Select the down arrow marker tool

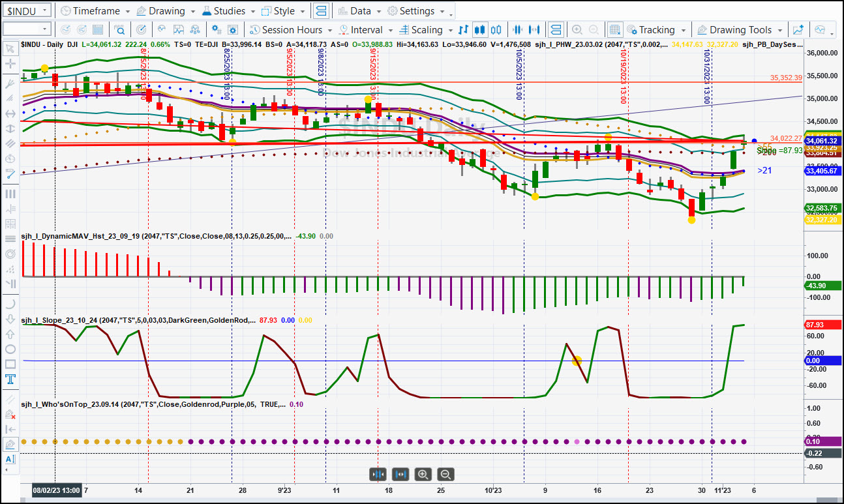coord(10,319)
